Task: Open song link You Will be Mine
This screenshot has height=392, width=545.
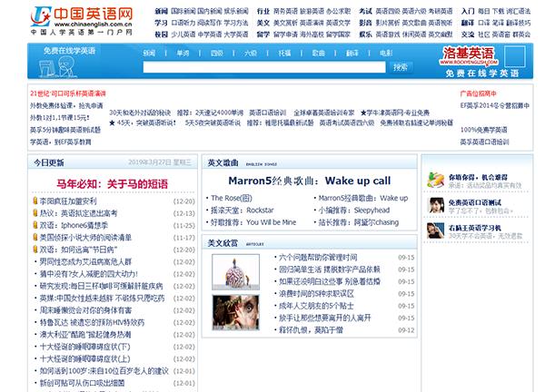Action: (x=253, y=222)
